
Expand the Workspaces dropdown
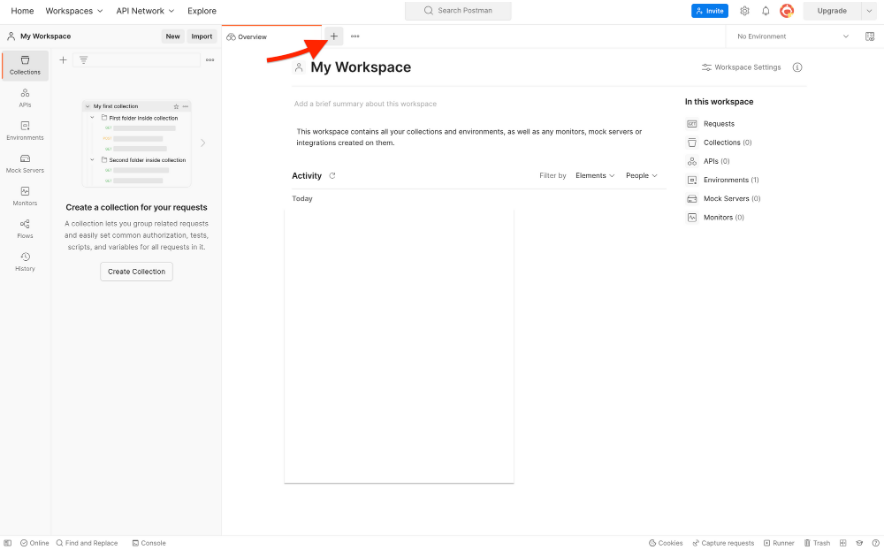[74, 11]
